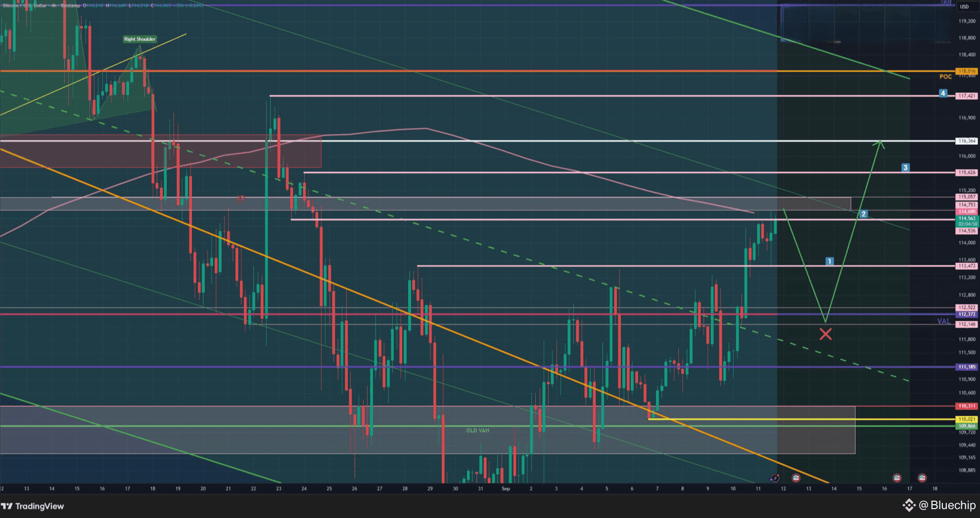980x518 pixels.
Task: Click the red 110,311 price label
Action: (967, 406)
